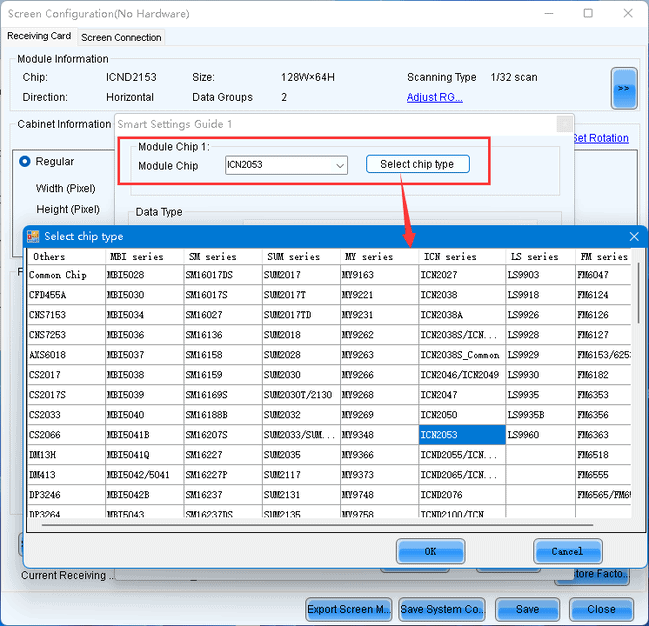Select the MBI5036 chip cell

[144, 335]
